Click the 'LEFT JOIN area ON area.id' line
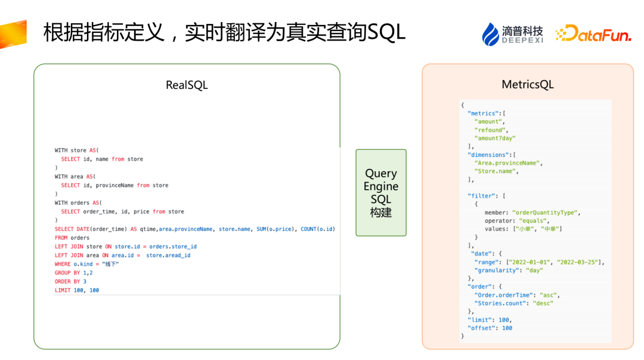Screen dimensions: 644x360 (x=122, y=255)
